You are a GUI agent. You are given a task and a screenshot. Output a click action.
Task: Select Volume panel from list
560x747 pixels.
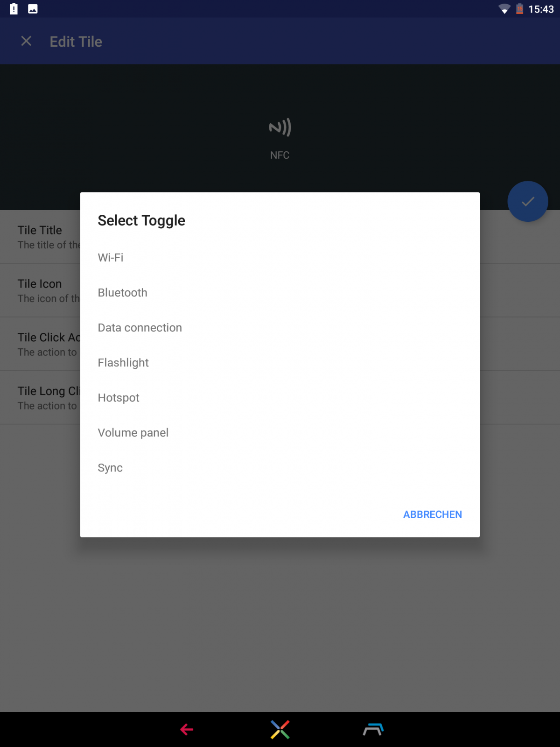[280, 433]
